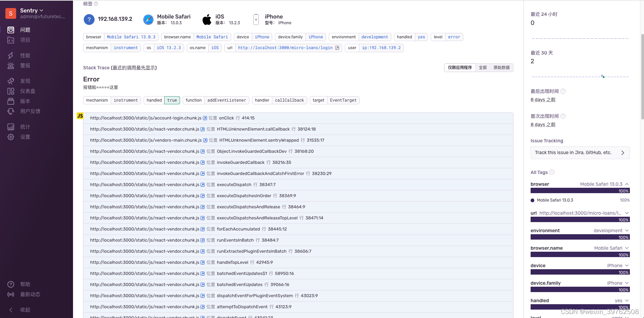Collapse sidebar with 收起 arrow
Viewport: 644px width, 318px height.
tap(11, 310)
